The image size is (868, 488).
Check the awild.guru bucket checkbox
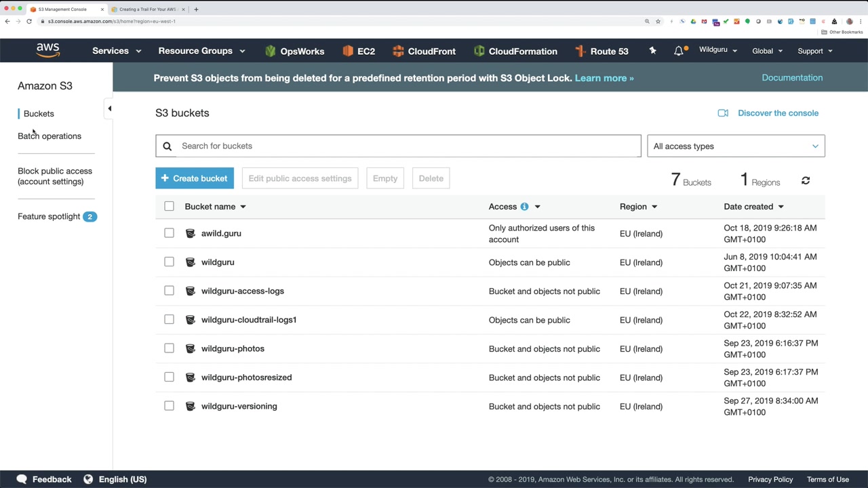pyautogui.click(x=169, y=233)
